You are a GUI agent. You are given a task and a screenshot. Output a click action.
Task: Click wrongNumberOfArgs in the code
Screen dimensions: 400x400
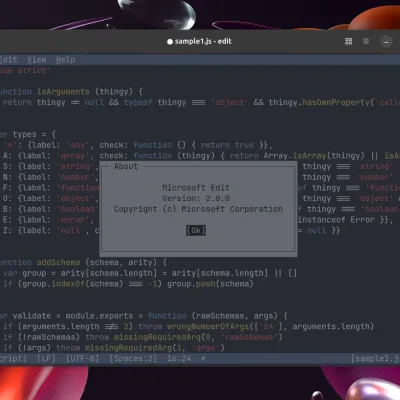point(208,326)
